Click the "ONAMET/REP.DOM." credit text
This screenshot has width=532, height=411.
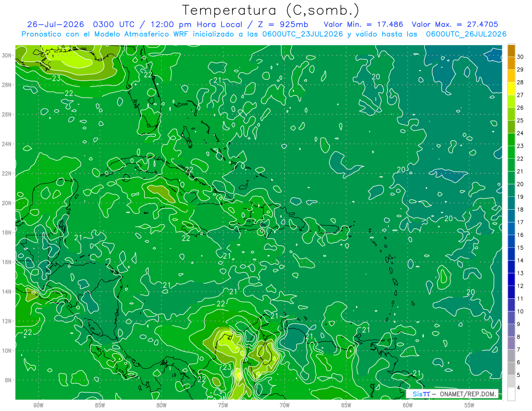click(468, 394)
